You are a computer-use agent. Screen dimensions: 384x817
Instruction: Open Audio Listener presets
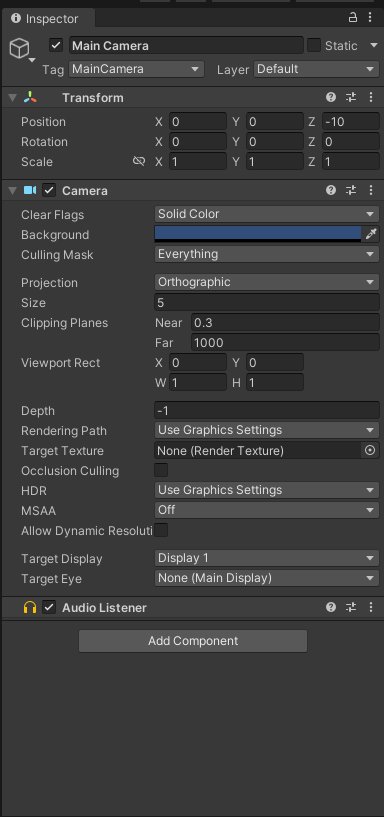tap(351, 607)
